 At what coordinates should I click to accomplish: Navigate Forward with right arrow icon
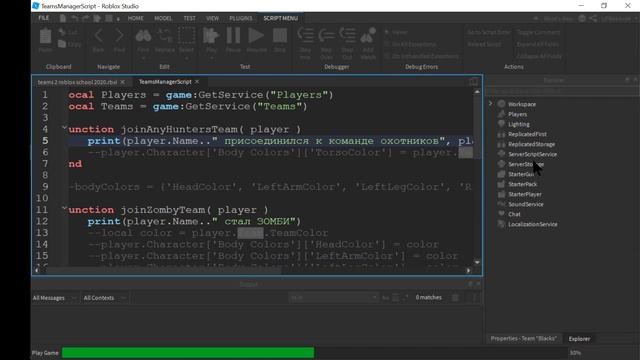[119, 36]
